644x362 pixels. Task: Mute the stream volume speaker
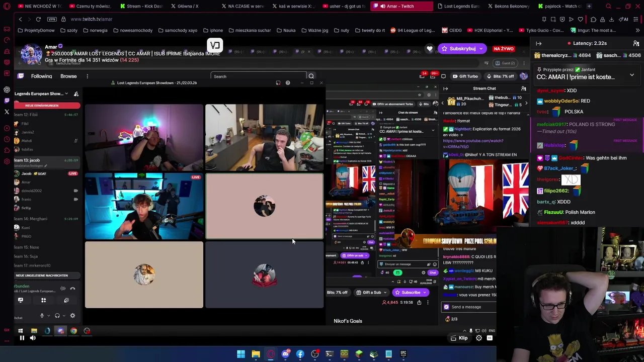pos(33,338)
